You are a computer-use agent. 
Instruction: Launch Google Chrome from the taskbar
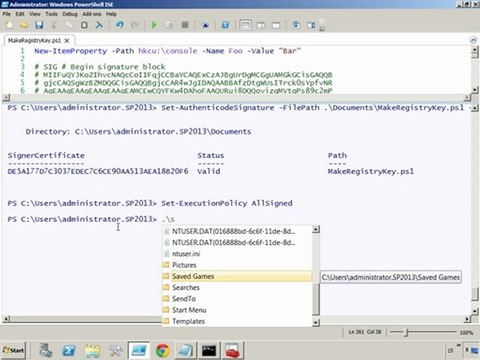tap(162, 351)
